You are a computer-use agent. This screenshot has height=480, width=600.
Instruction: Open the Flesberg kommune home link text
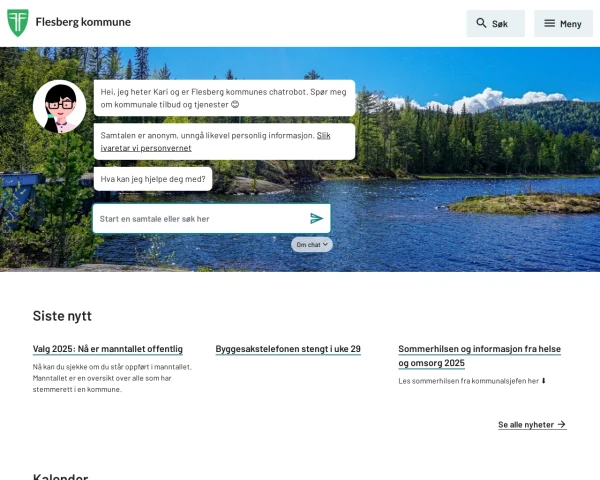coord(83,22)
